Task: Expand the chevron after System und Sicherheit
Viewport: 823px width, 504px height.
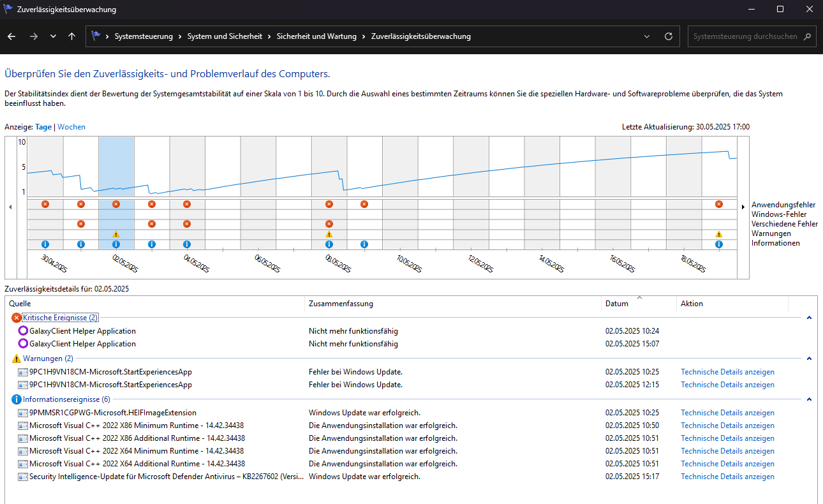Action: point(269,36)
